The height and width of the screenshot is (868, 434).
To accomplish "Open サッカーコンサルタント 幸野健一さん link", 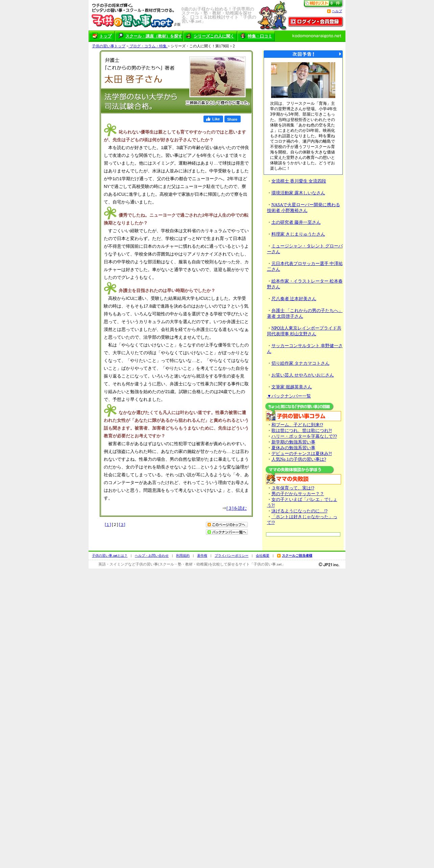I will coord(305,348).
